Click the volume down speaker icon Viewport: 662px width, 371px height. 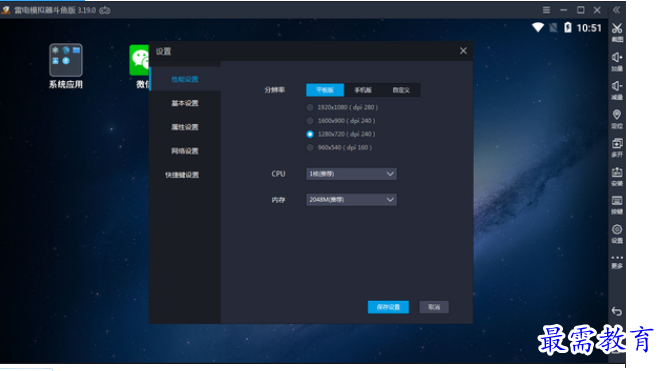coord(617,86)
